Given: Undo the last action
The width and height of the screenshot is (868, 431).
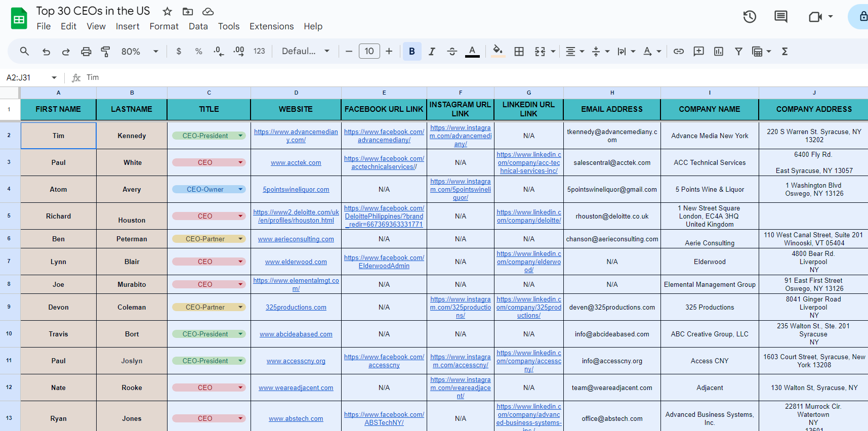Looking at the screenshot, I should click(x=46, y=51).
